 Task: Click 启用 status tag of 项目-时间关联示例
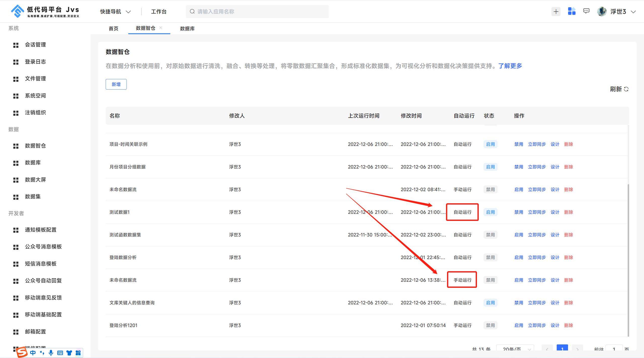[x=490, y=144]
